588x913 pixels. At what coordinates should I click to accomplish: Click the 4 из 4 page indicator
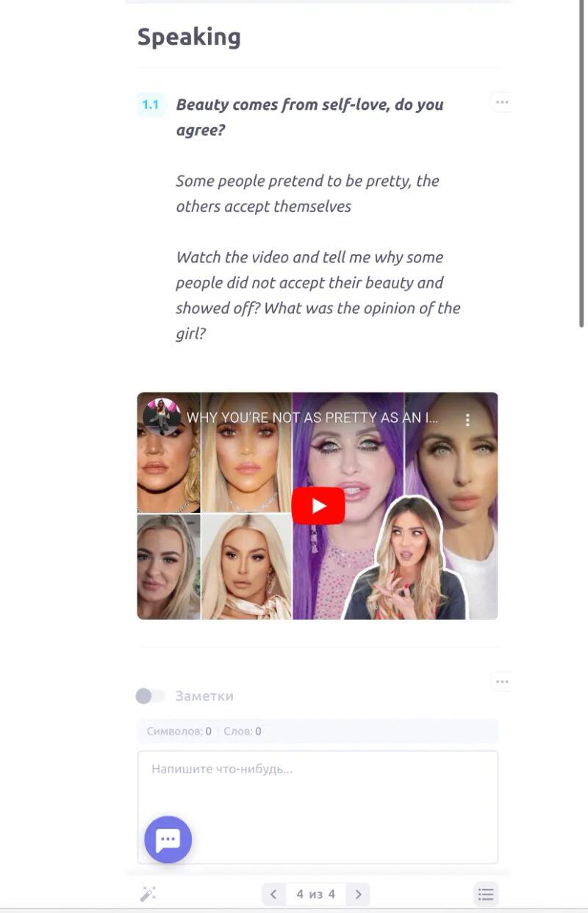click(316, 894)
